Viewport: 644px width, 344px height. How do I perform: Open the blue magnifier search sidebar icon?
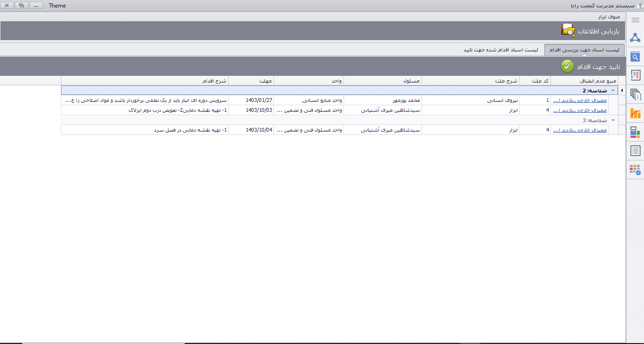point(635,57)
